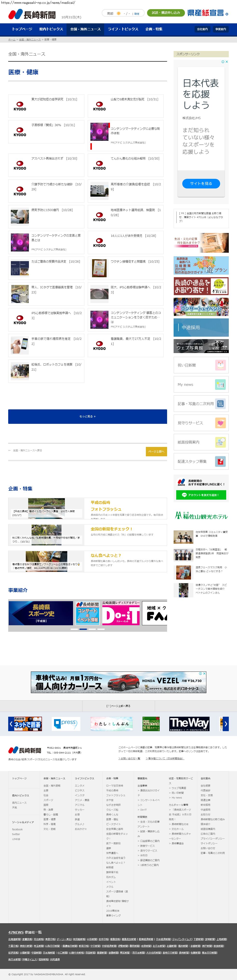Click the sidebar ad info icon
Screen dimensions: 237x980
pyautogui.click(x=223, y=62)
